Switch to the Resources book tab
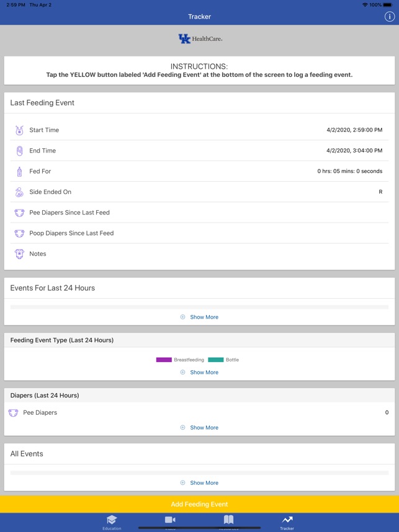The image size is (399, 532). 228,521
